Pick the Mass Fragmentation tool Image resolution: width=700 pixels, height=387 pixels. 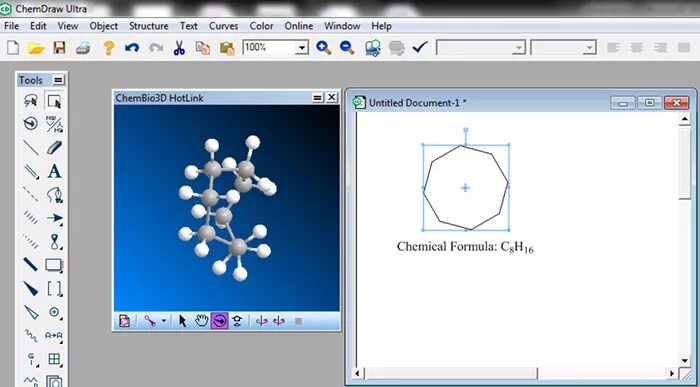(x=54, y=124)
